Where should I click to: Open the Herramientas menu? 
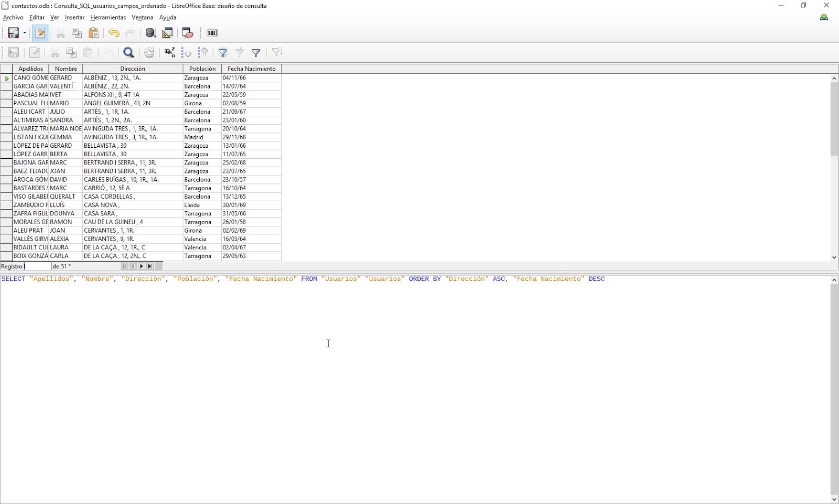click(x=108, y=17)
